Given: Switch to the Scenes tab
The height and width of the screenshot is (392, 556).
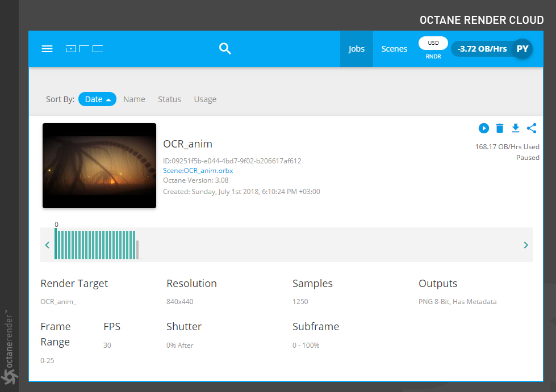Looking at the screenshot, I should 394,49.
